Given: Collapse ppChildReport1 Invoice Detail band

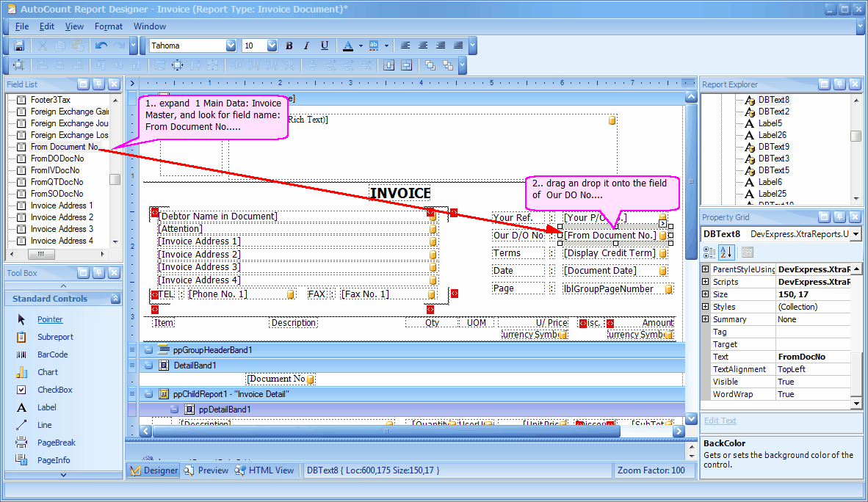Looking at the screenshot, I should (148, 394).
